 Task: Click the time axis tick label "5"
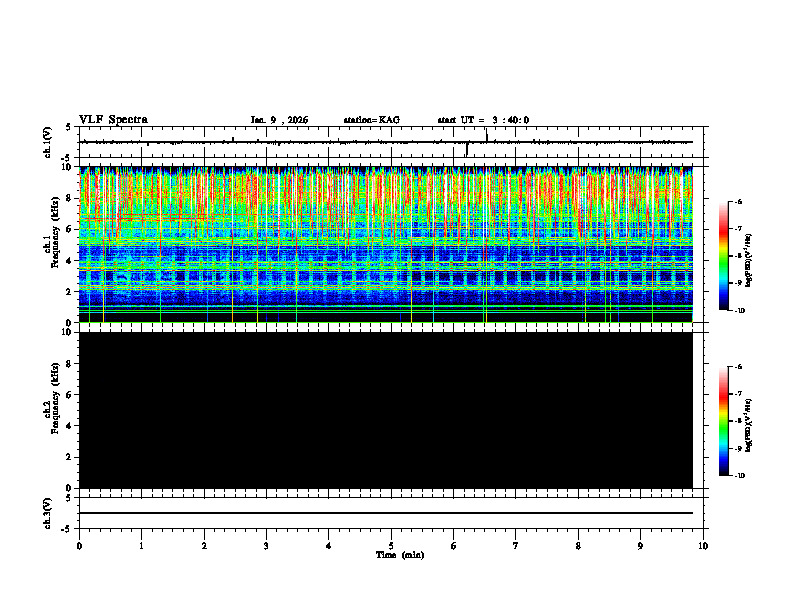click(391, 546)
